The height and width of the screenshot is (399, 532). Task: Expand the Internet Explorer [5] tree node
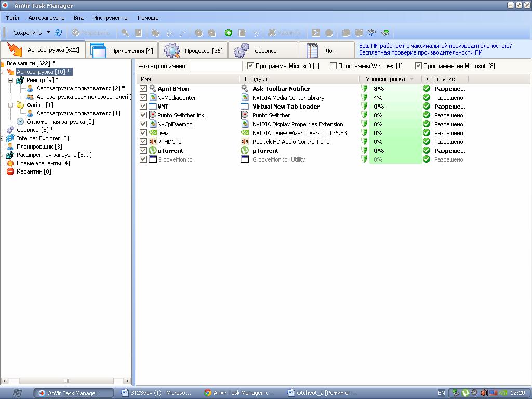[x=2, y=138]
